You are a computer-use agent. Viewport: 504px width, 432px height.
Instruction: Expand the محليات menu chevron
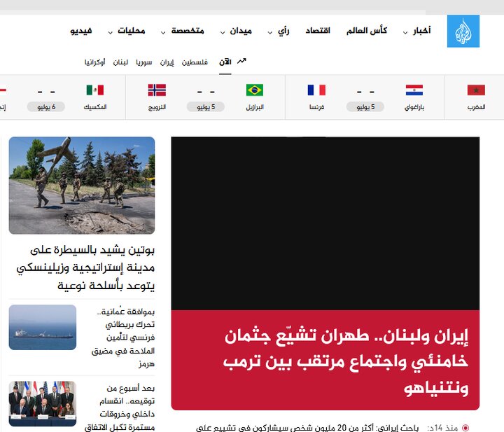pyautogui.click(x=111, y=32)
